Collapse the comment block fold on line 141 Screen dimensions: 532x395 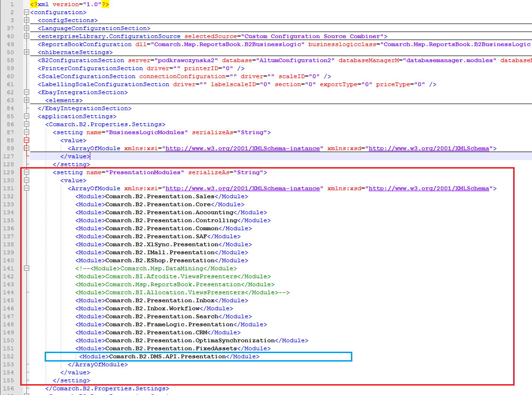click(x=26, y=268)
